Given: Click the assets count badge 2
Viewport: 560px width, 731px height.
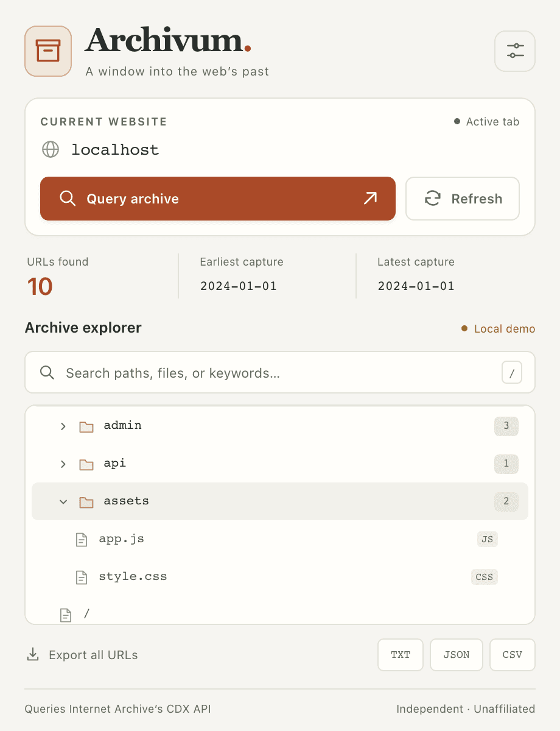Looking at the screenshot, I should point(506,501).
